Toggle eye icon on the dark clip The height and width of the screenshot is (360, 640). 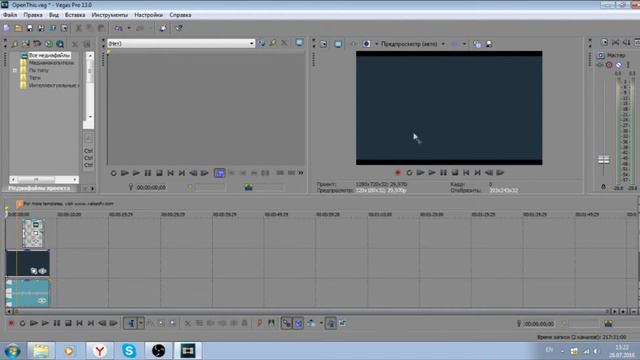[x=42, y=271]
